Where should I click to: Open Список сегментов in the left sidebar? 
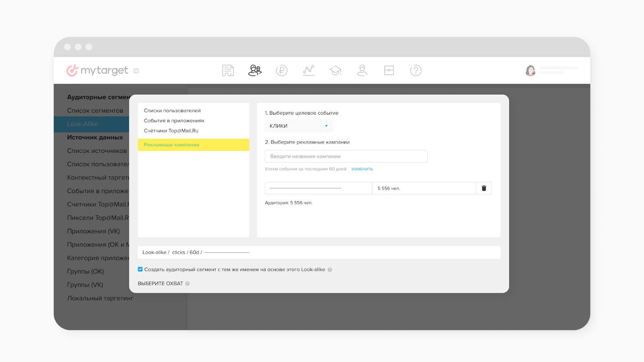(95, 111)
